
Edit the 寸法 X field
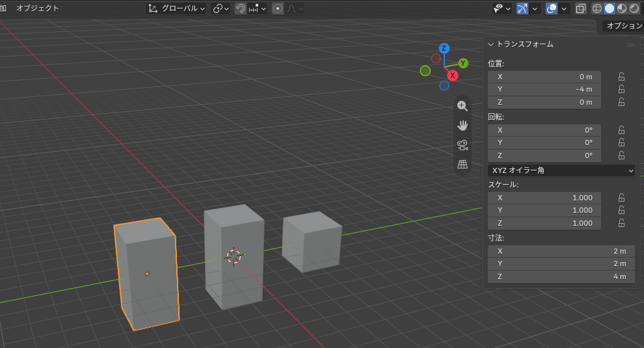pos(561,252)
